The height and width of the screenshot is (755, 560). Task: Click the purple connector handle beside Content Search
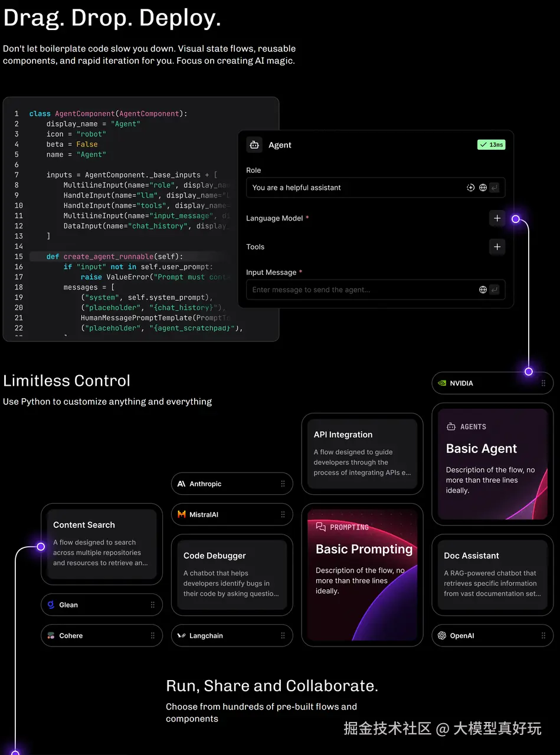41,547
